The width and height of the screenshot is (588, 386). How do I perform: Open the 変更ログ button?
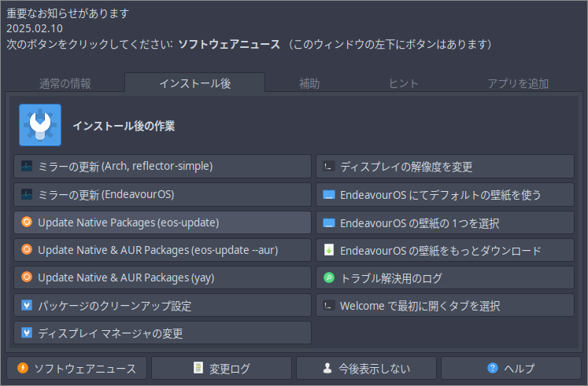click(222, 368)
